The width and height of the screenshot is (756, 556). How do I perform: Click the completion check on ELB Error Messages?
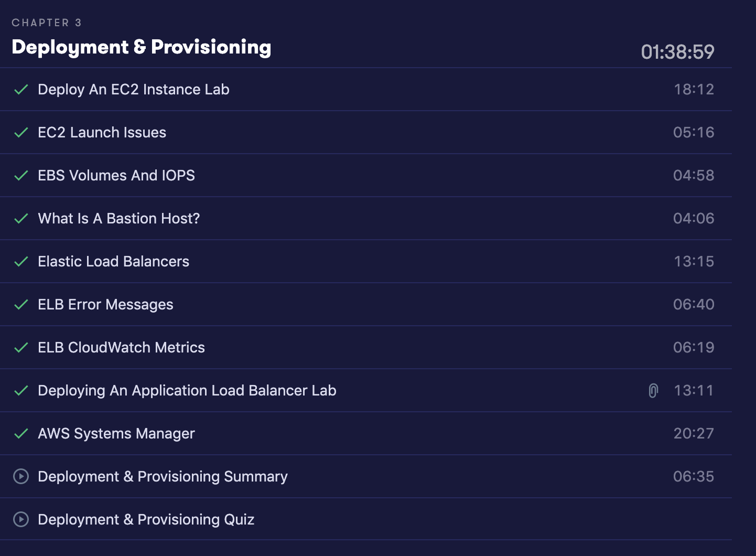[21, 305]
